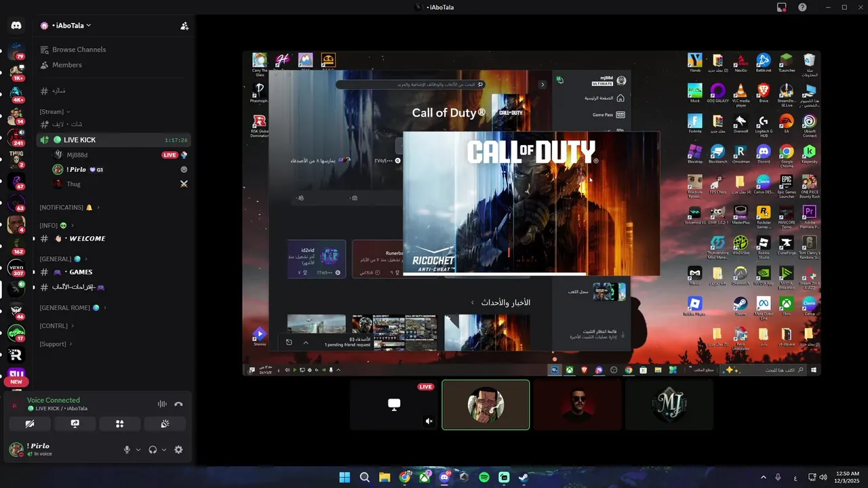This screenshot has width=868, height=488.
Task: Open the server with 67 badge
Action: 16,180
